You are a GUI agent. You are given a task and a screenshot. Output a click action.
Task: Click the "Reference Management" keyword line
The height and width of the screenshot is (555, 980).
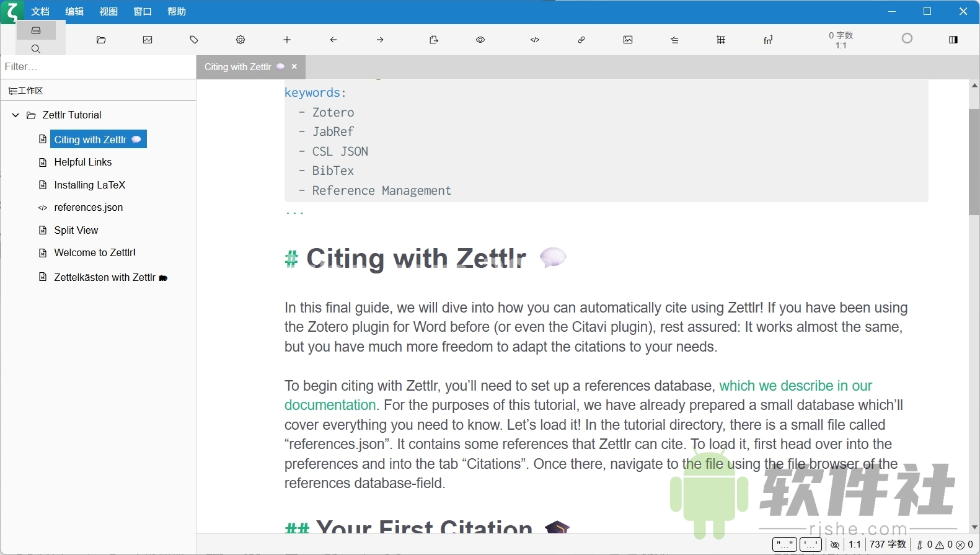coord(382,190)
